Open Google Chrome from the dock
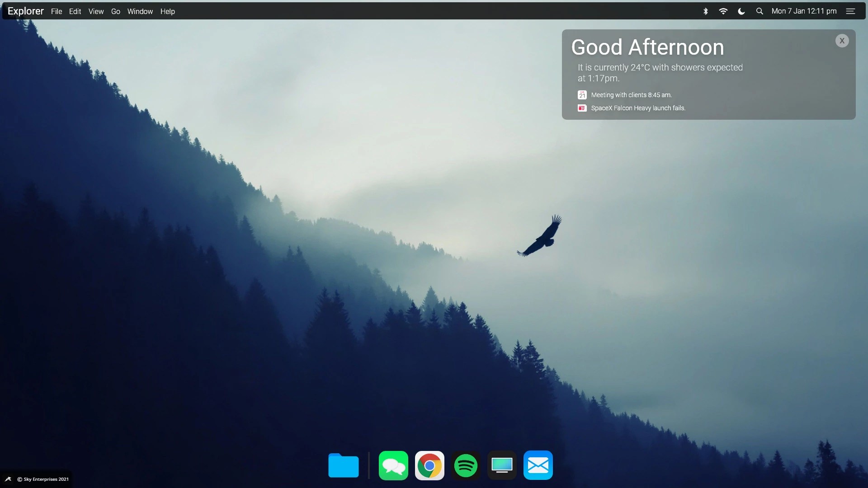Viewport: 868px width, 488px height. pyautogui.click(x=429, y=465)
